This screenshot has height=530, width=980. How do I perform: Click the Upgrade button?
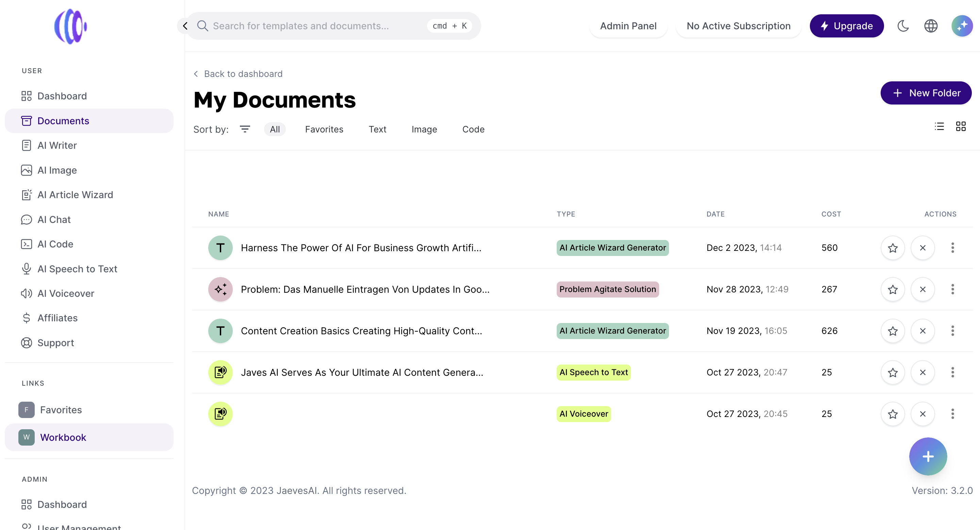point(847,26)
